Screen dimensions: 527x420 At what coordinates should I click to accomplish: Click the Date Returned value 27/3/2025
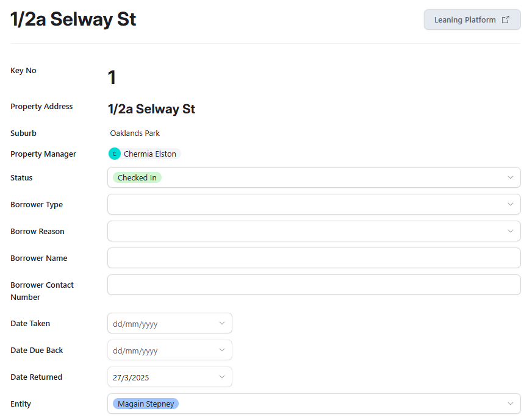(x=131, y=377)
